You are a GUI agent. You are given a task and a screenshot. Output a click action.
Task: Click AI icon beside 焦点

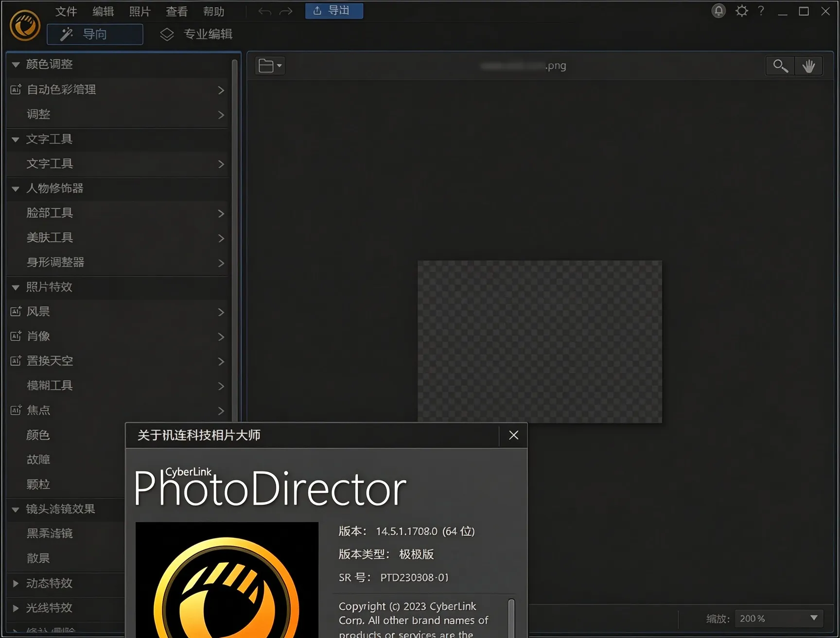(x=16, y=410)
